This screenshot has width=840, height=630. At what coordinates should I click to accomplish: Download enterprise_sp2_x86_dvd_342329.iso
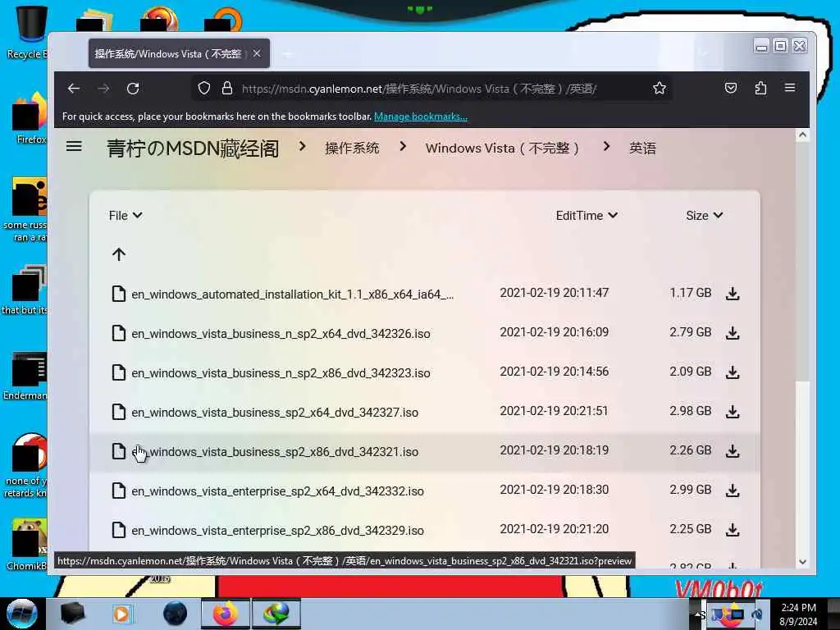pos(733,530)
